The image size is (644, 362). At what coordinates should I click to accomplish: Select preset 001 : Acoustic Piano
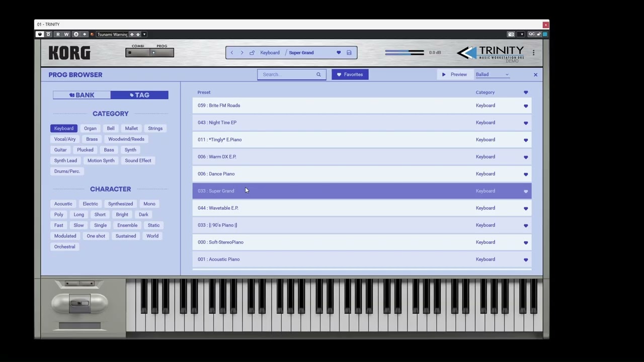(x=362, y=259)
